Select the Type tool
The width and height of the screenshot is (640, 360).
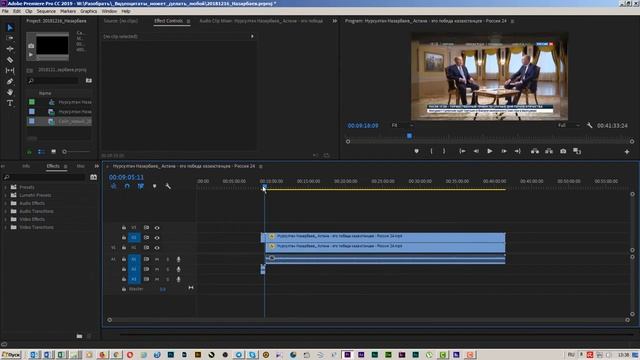pos(10,103)
